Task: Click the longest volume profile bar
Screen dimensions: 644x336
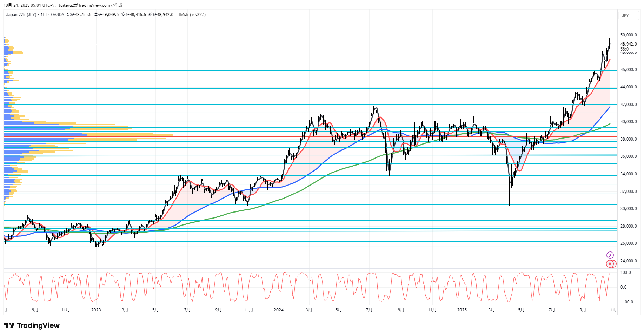Action: (88, 135)
